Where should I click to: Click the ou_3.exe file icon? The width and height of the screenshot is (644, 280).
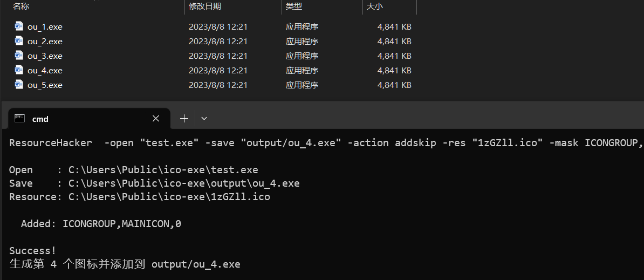click(x=19, y=55)
